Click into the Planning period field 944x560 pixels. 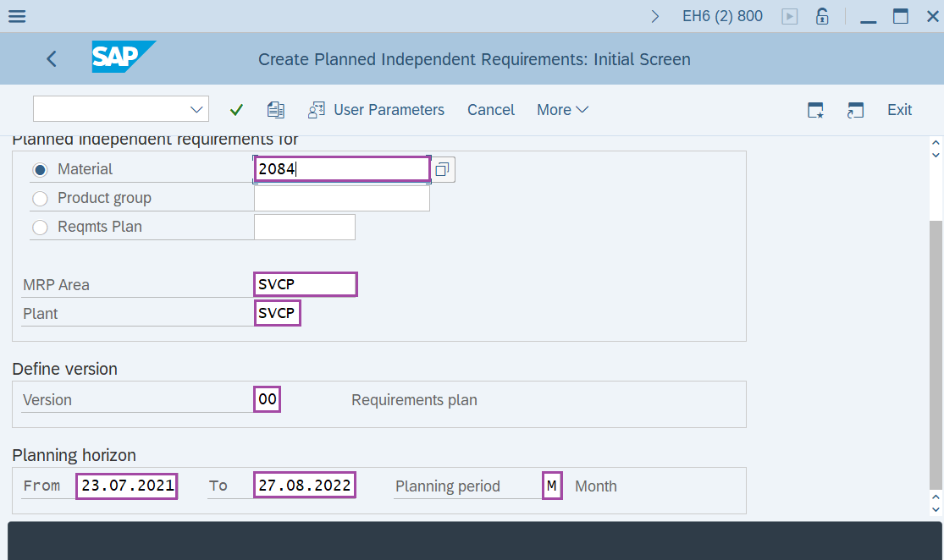point(551,486)
